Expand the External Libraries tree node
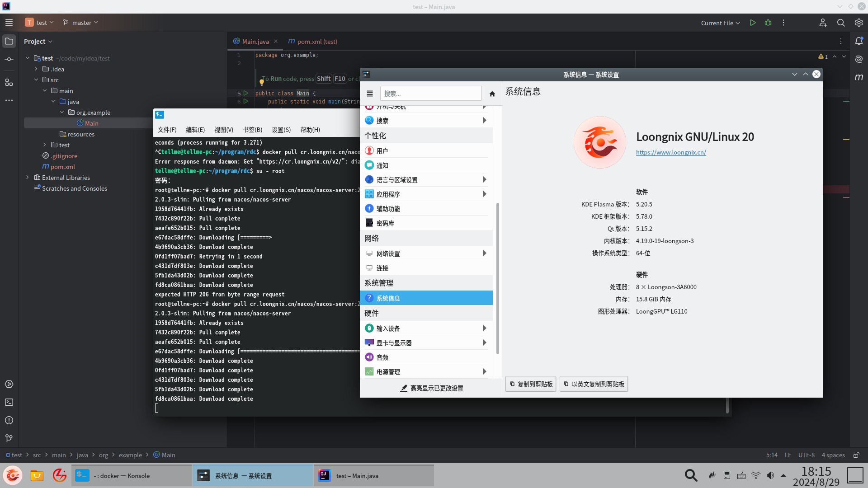The image size is (868, 488). tap(28, 178)
